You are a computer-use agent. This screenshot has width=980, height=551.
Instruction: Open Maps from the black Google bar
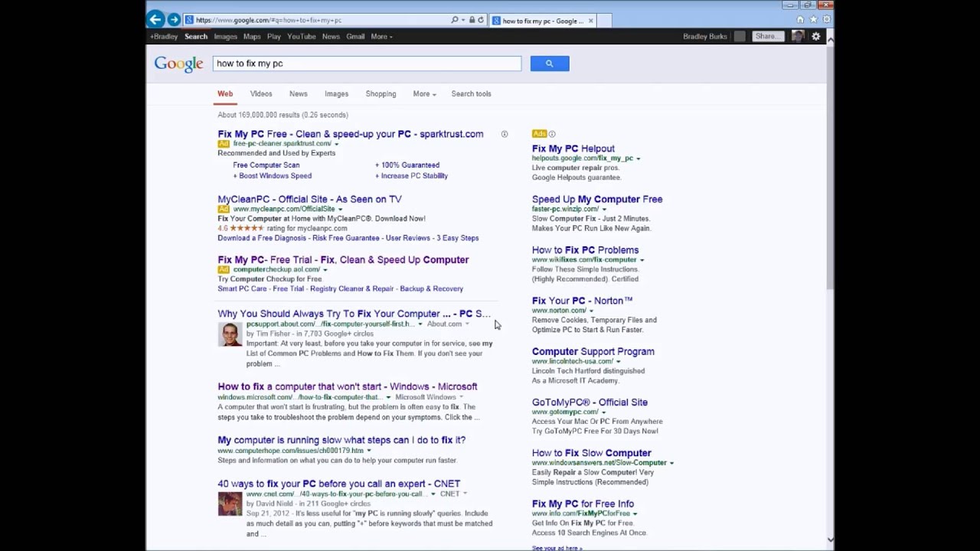click(x=252, y=36)
